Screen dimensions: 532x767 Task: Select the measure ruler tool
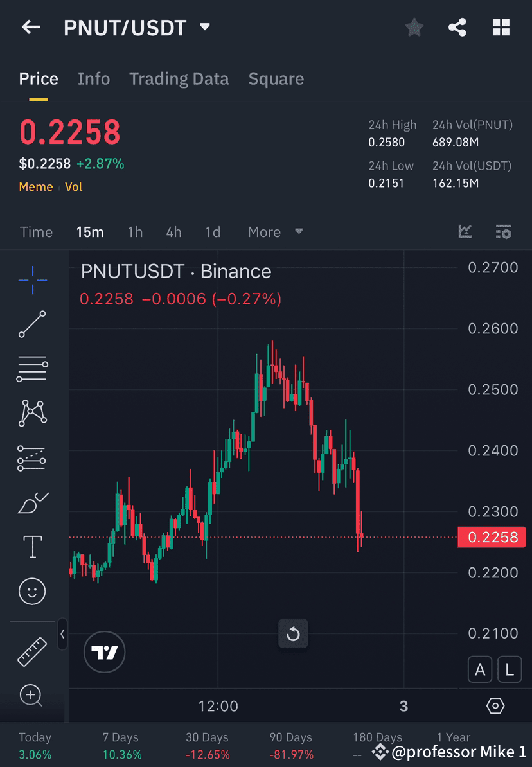(x=32, y=651)
